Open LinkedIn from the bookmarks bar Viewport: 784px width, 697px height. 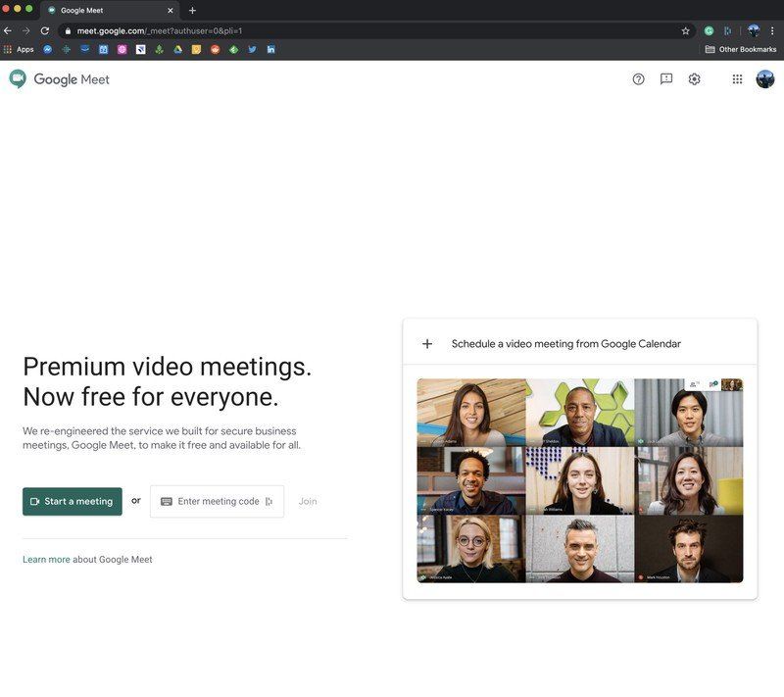tap(270, 49)
